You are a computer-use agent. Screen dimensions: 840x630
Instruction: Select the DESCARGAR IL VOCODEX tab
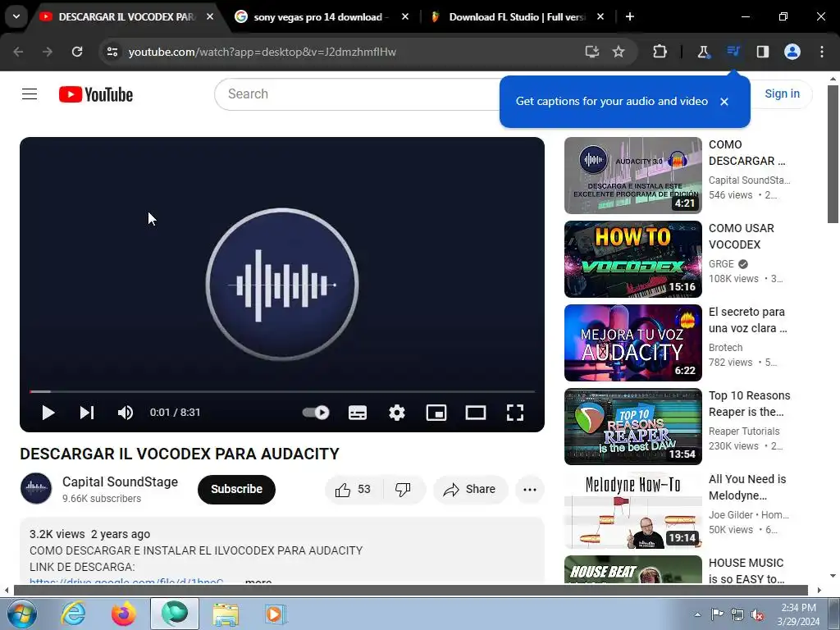click(x=127, y=16)
